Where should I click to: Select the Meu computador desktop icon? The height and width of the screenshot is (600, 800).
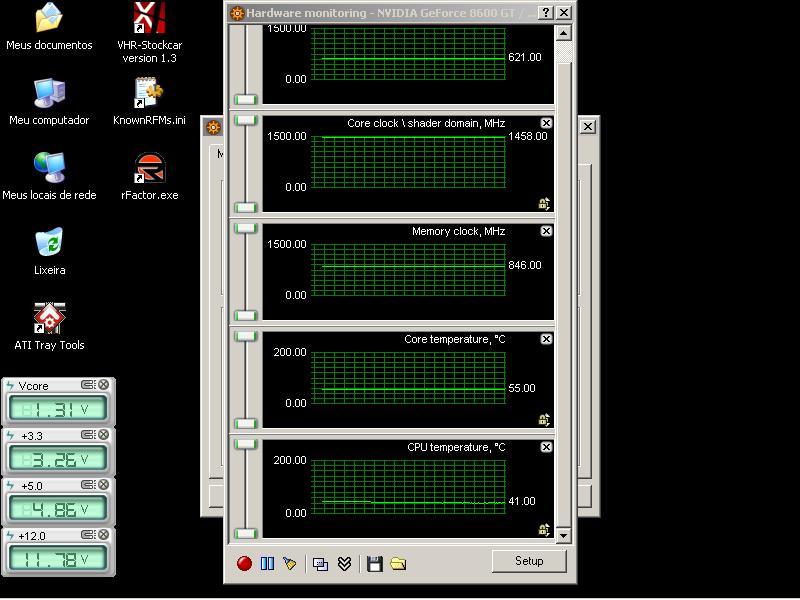(x=49, y=102)
